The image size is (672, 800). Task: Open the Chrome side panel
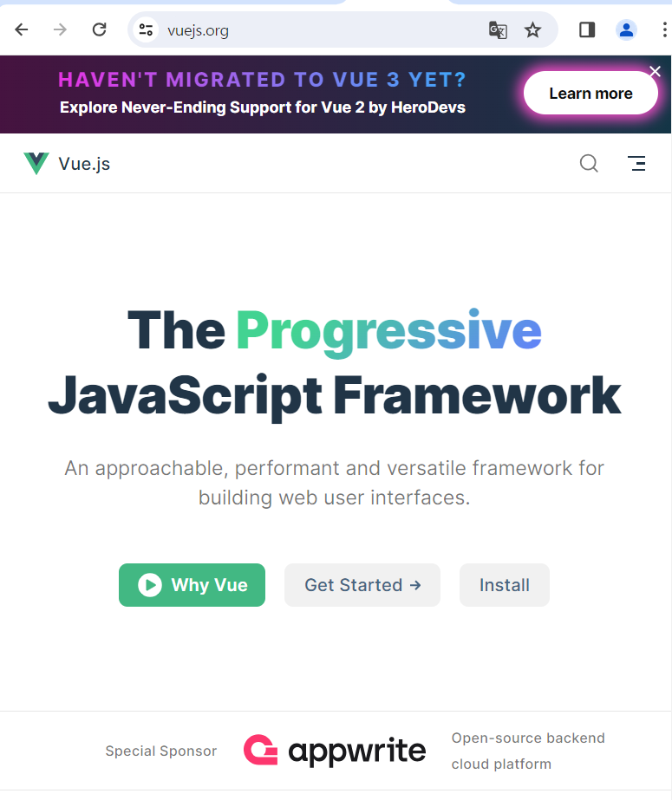coord(586,29)
